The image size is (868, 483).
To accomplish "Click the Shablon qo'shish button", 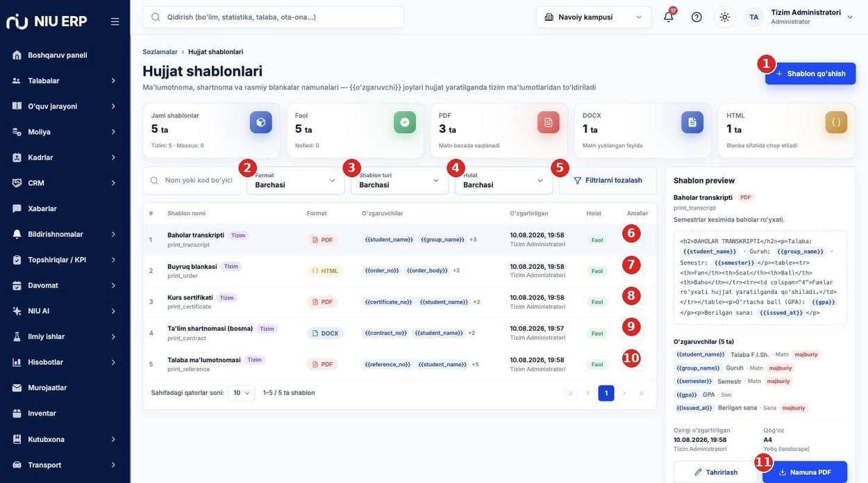I will [x=810, y=74].
